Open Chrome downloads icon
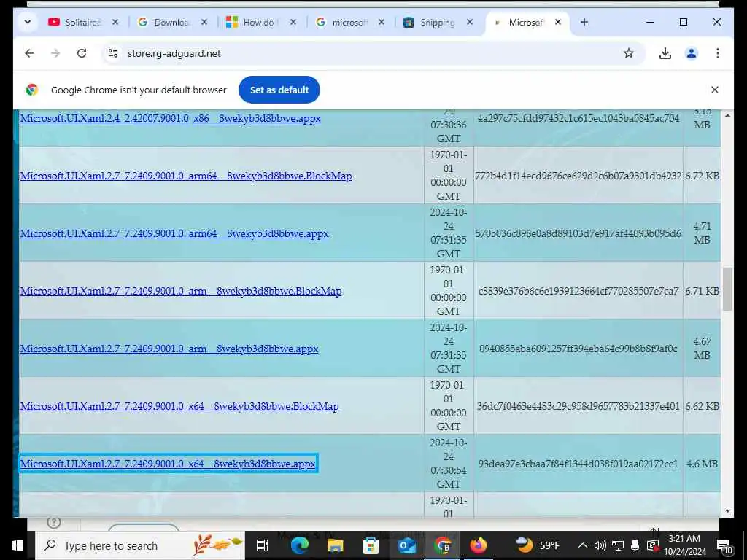 (x=665, y=53)
